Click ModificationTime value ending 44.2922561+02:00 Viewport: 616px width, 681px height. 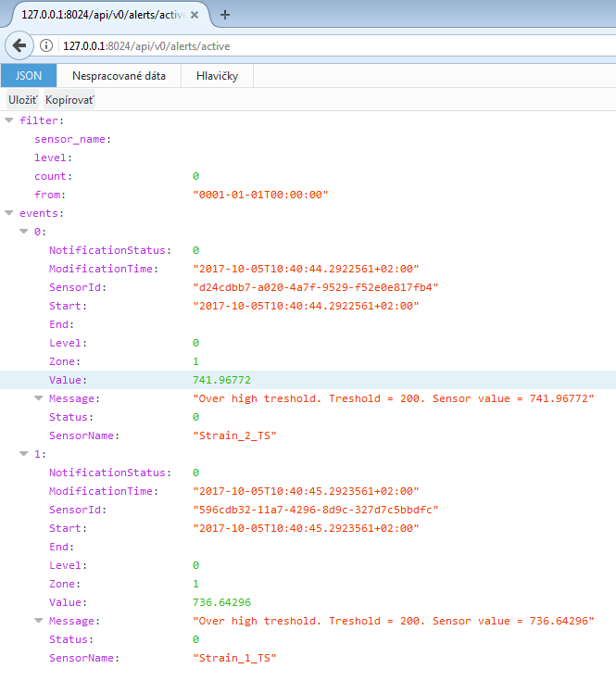point(306,269)
